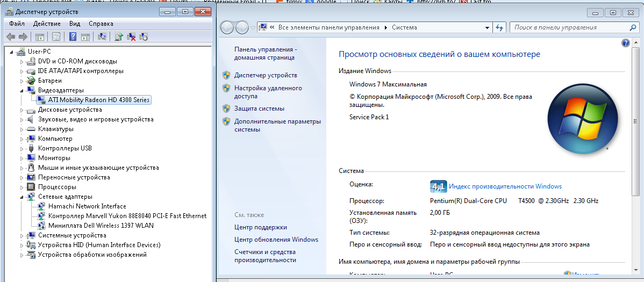Viewport: 644px width, 282px height.
Task: Open address bar history dropdown arrow
Action: 487,27
